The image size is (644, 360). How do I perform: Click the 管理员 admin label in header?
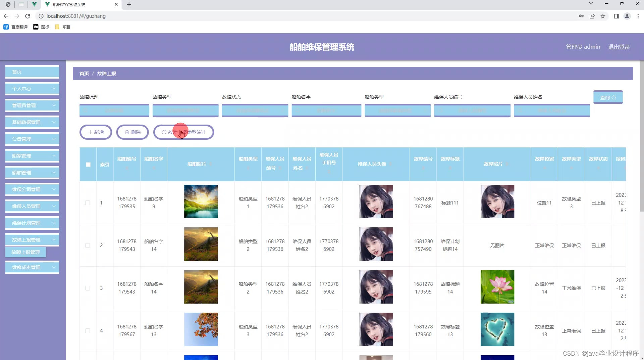click(x=583, y=47)
